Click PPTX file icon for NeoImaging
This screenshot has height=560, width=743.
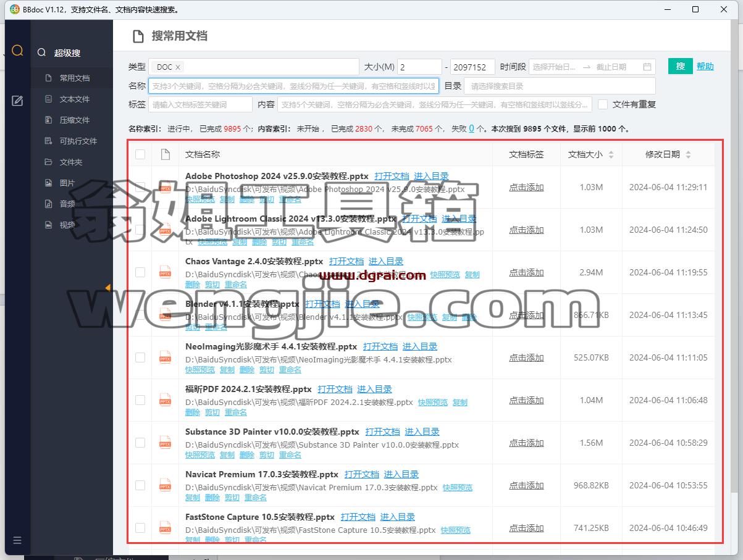tap(166, 357)
